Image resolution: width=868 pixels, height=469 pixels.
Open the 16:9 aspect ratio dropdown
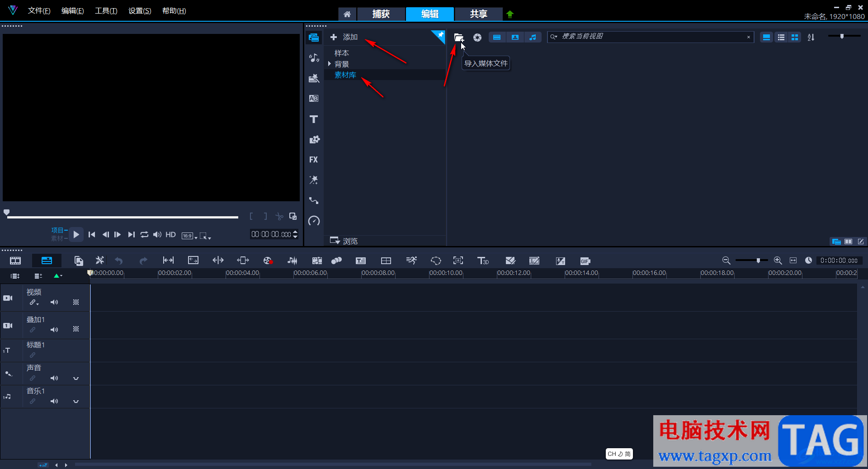190,235
